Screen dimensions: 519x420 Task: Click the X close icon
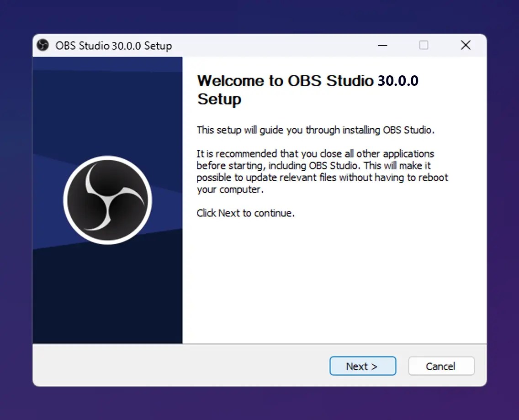tap(465, 45)
